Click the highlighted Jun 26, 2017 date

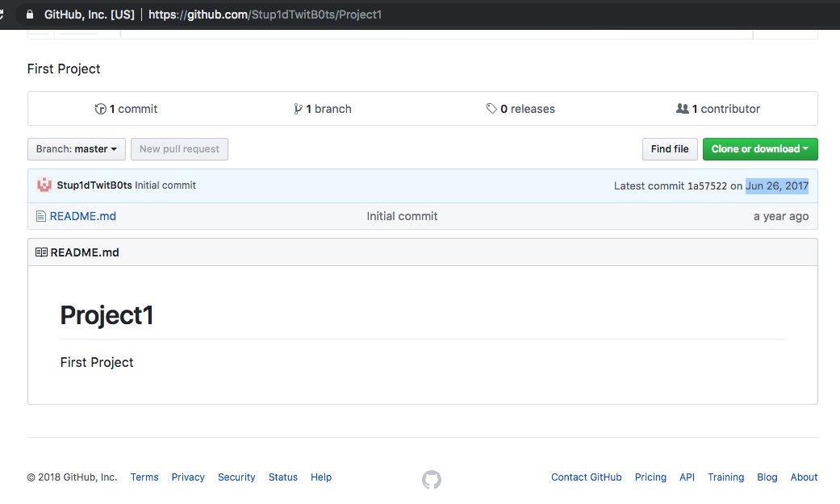pyautogui.click(x=777, y=185)
